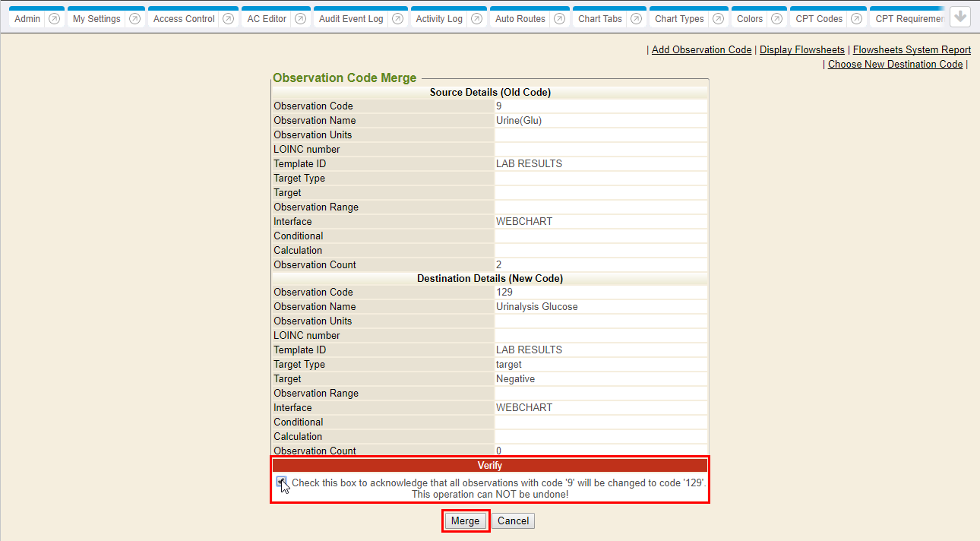Click pop-out icon beside CPT Codes tab
980x541 pixels.
click(x=856, y=19)
